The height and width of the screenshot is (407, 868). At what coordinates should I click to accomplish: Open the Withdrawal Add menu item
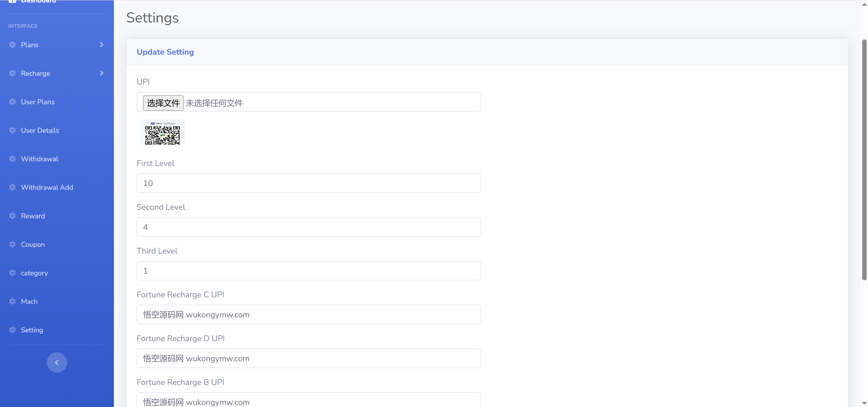tap(47, 187)
